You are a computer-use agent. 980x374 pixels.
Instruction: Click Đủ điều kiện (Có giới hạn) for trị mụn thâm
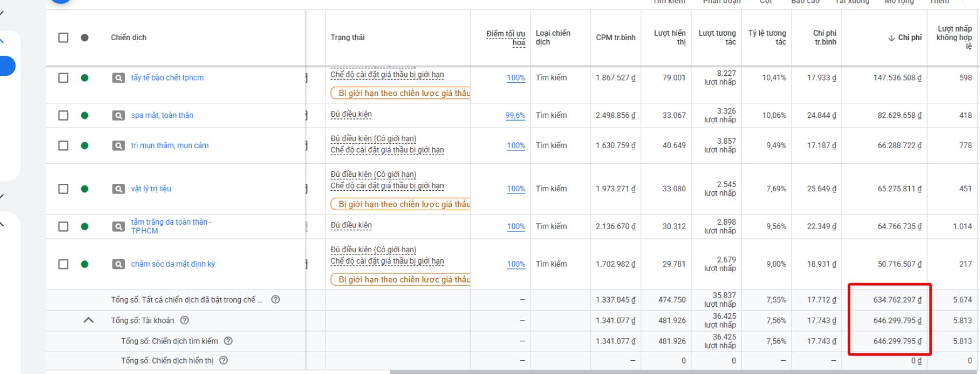(374, 139)
